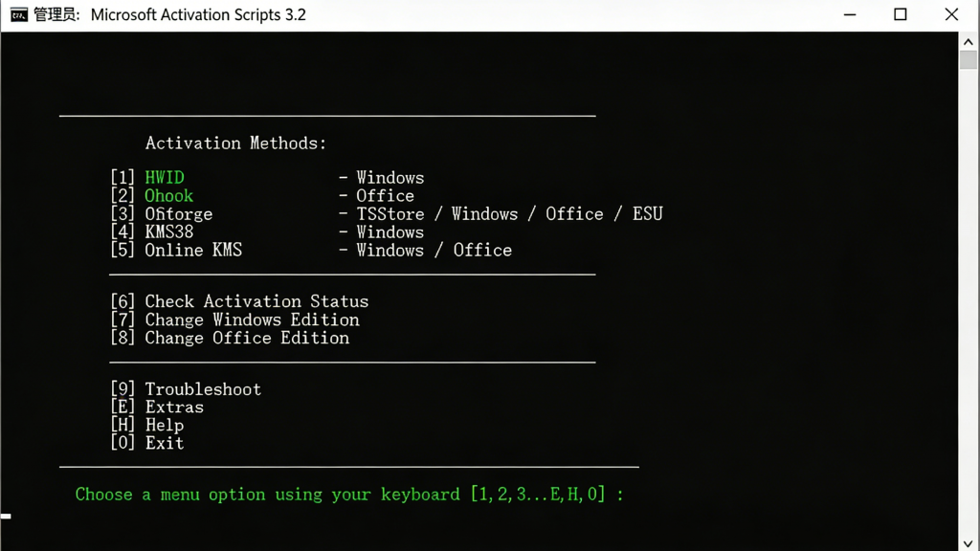Select the Ohook Office activation entry

(x=168, y=196)
